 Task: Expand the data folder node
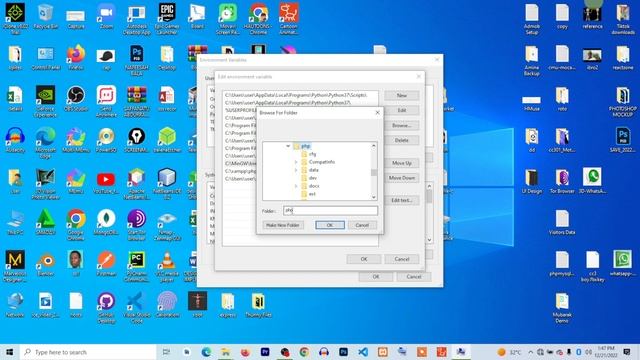pos(296,170)
